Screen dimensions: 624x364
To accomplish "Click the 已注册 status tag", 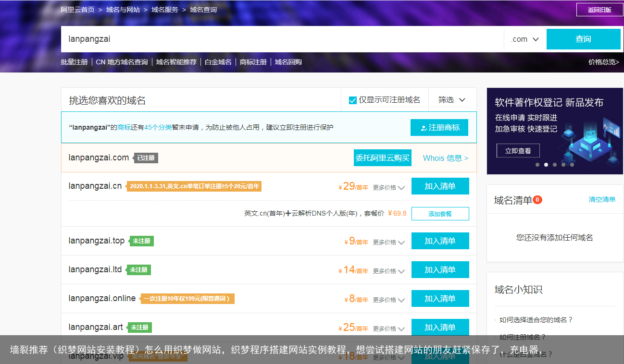I will coord(146,158).
